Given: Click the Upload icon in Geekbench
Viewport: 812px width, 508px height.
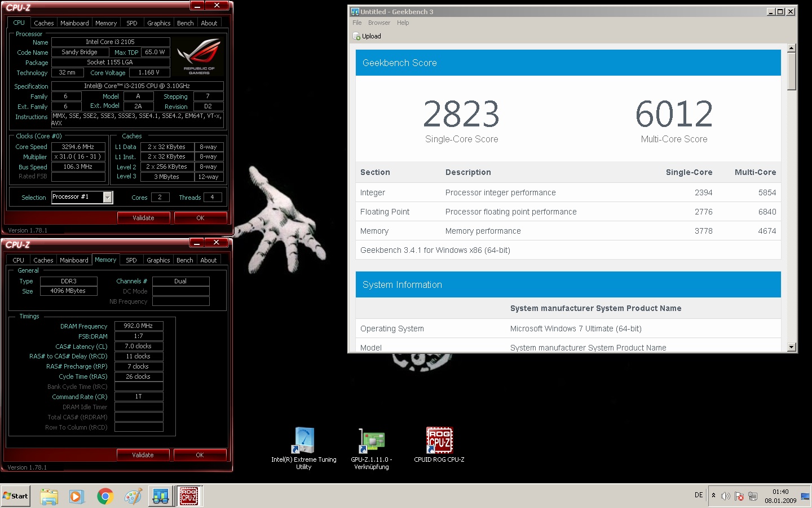Looking at the screenshot, I should [356, 36].
